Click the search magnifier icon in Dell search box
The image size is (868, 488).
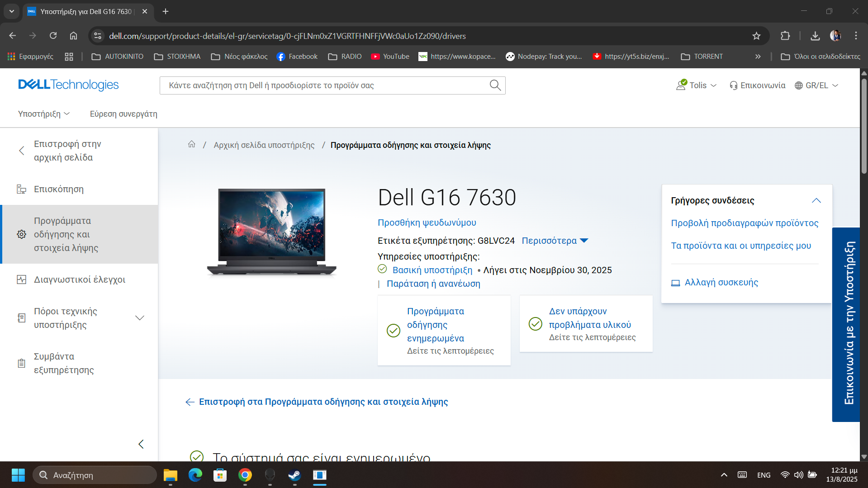point(495,85)
